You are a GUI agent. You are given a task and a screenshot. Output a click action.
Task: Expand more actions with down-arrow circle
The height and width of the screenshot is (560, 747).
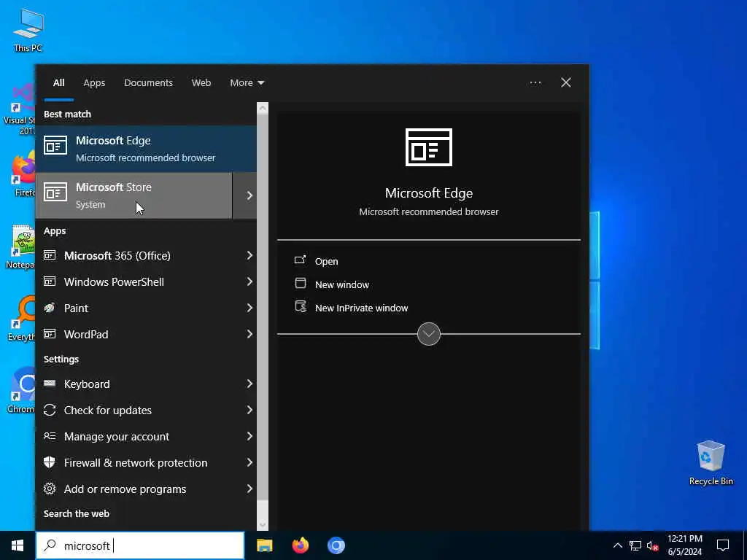pos(429,334)
